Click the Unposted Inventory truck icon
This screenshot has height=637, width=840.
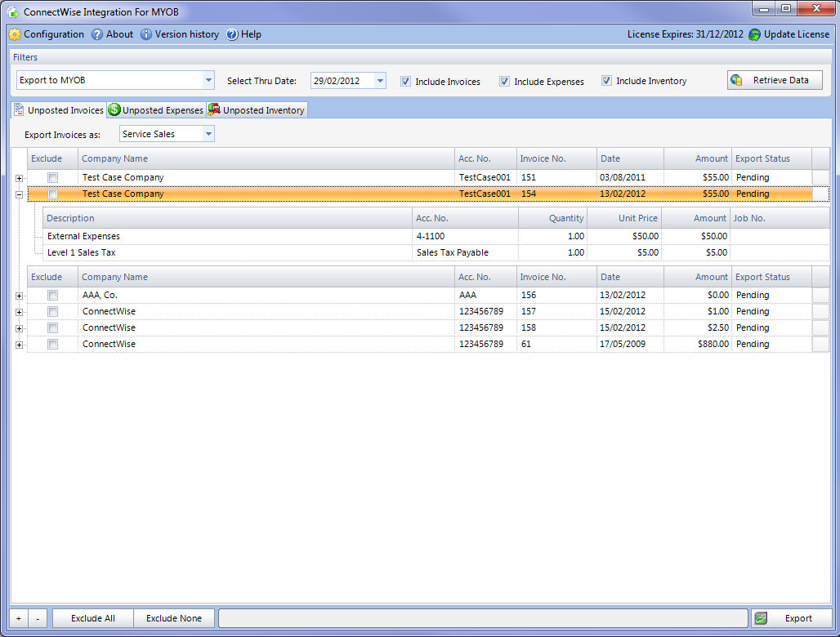tap(214, 109)
